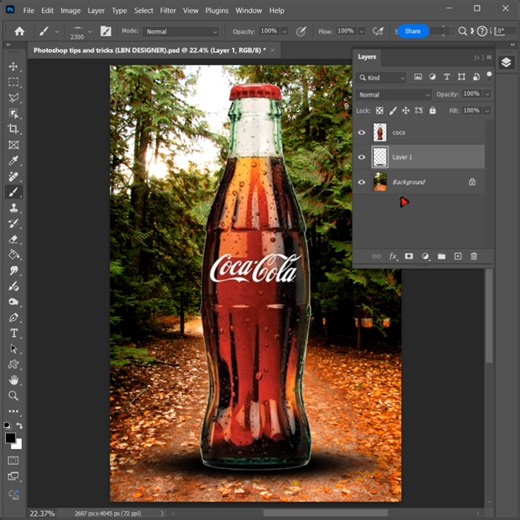Screen dimensions: 520x520
Task: Select the Frame tool
Action: [13, 145]
